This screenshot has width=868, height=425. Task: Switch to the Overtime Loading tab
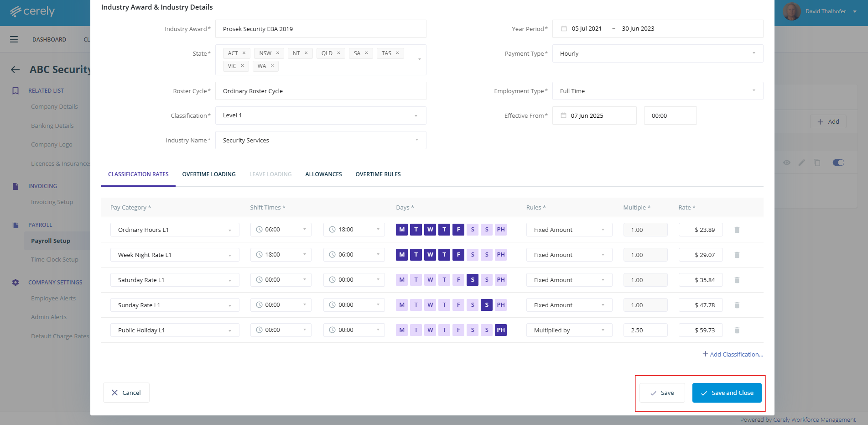(x=209, y=174)
